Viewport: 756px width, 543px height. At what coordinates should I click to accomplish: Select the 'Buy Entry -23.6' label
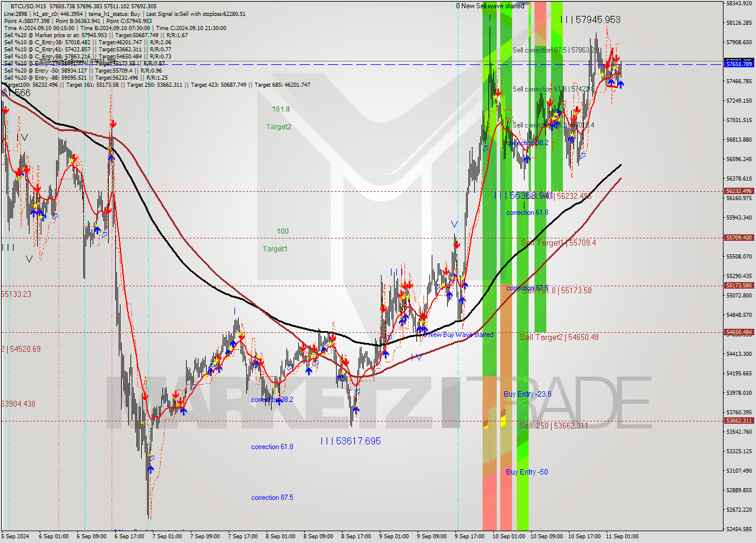pos(527,394)
